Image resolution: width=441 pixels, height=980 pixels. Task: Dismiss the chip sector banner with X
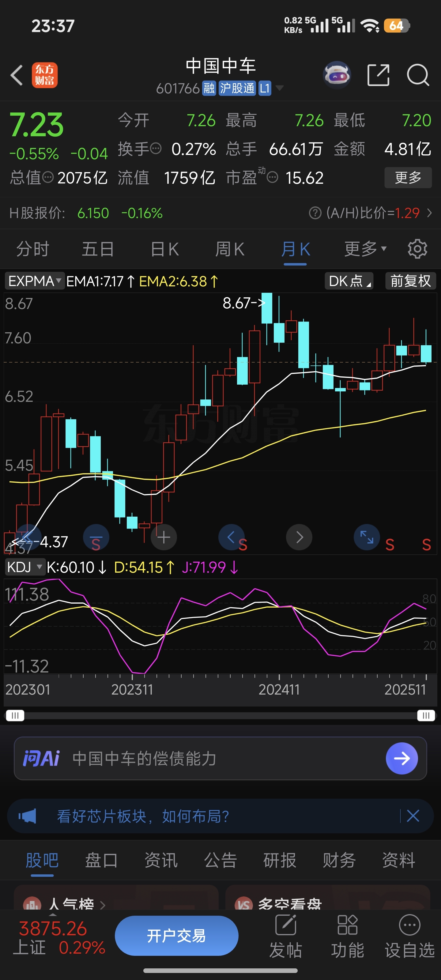point(413,816)
